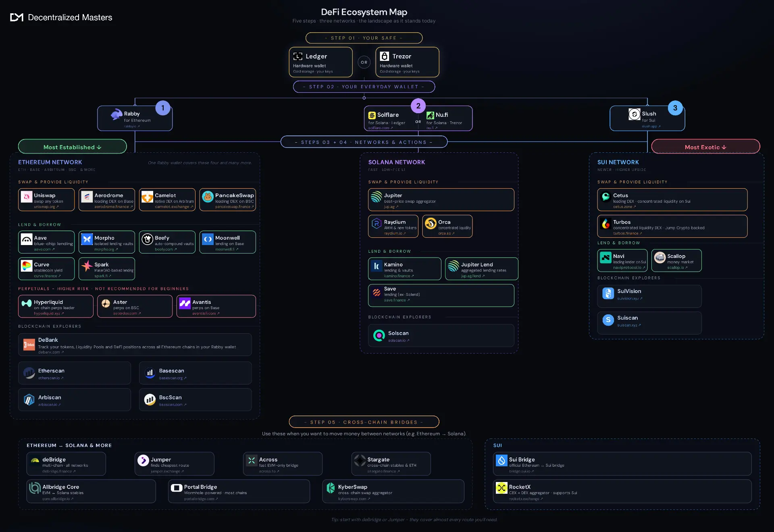774x532 pixels.
Task: Click the BscScan explorer card
Action: point(196,399)
